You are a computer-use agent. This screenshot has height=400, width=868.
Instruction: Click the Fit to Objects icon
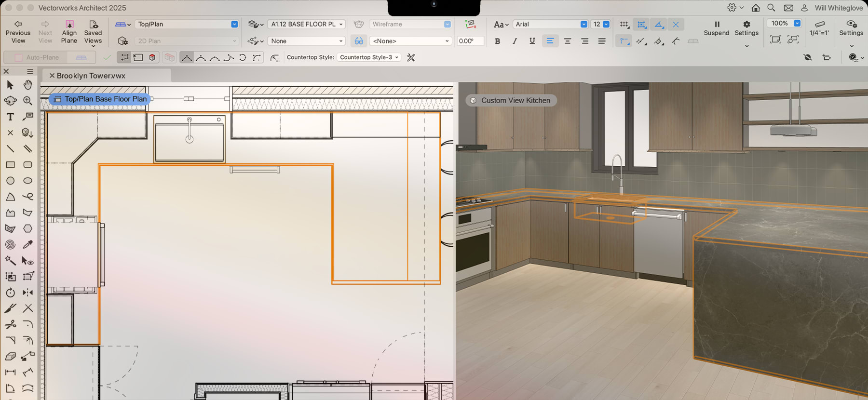tap(793, 40)
